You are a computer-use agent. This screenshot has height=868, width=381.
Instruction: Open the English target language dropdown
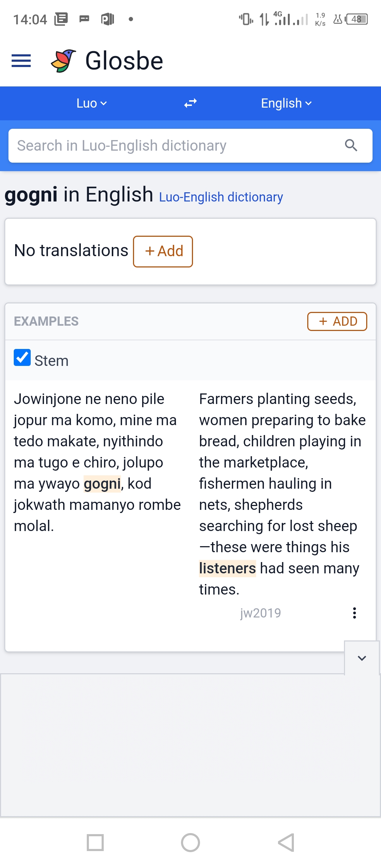pos(286,103)
